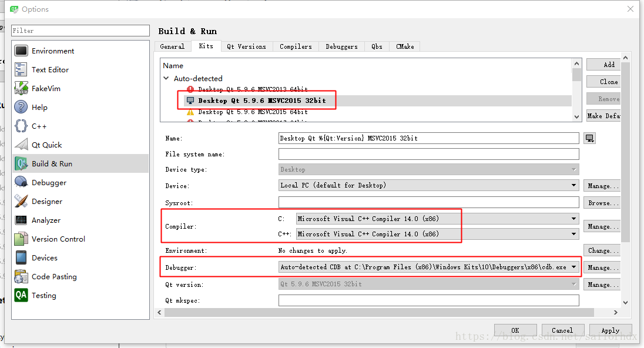Click Qt logo in Options title bar

click(14, 9)
